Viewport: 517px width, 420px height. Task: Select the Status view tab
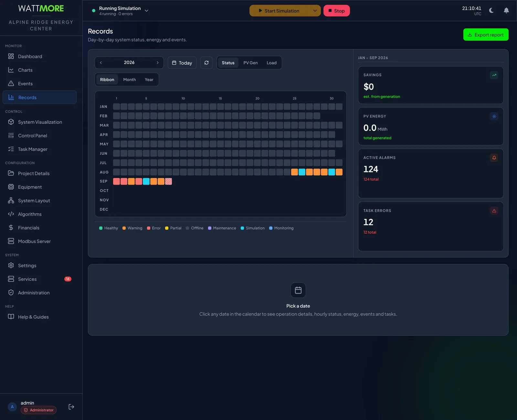228,63
